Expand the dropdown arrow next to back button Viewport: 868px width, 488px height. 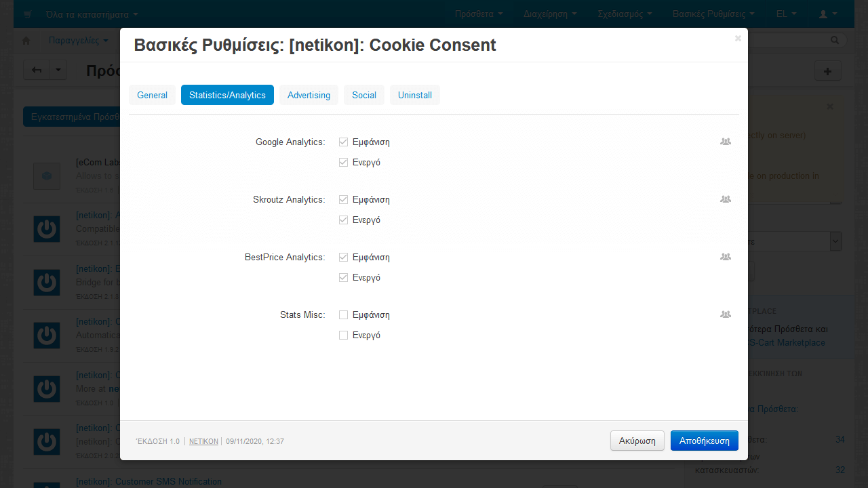click(x=58, y=70)
